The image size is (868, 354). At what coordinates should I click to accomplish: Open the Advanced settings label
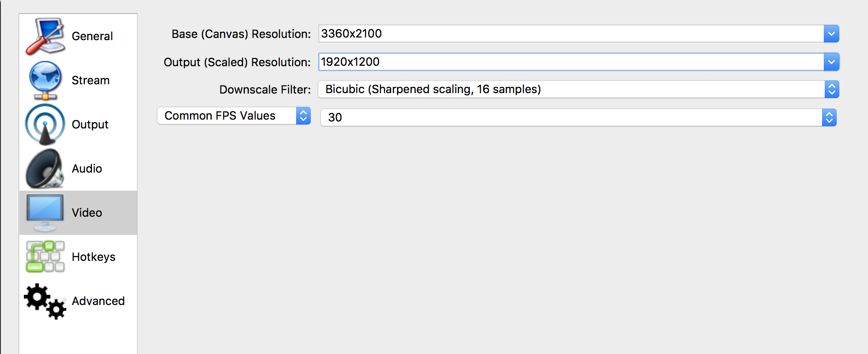pos(98,301)
